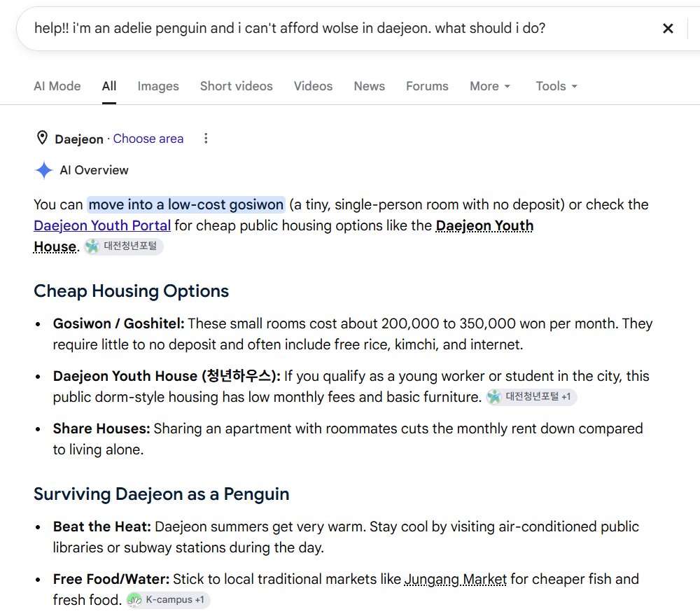Expand the More dropdown
700x614 pixels.
[x=490, y=86]
